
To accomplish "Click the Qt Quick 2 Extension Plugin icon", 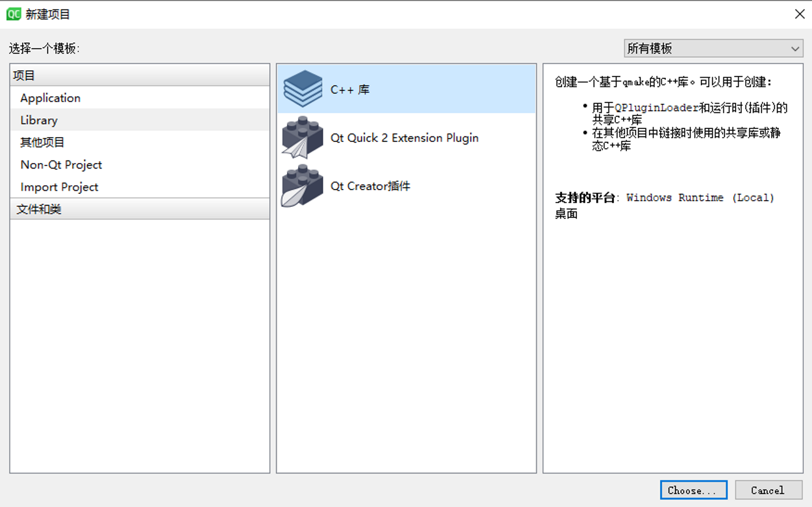I will (302, 137).
